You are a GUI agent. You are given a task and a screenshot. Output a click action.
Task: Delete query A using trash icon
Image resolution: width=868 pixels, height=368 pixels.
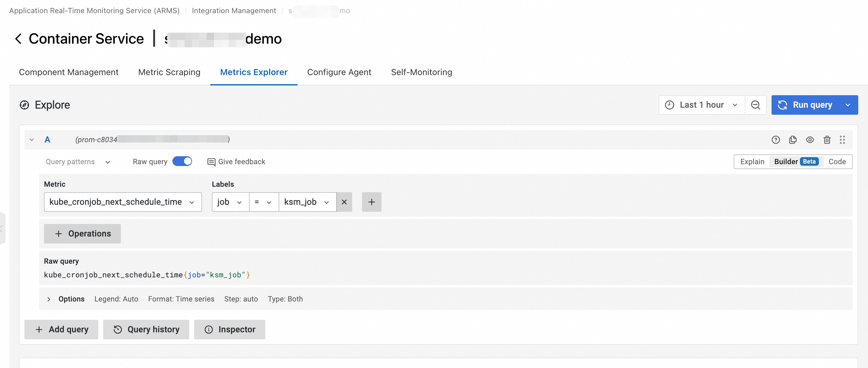[x=826, y=140]
